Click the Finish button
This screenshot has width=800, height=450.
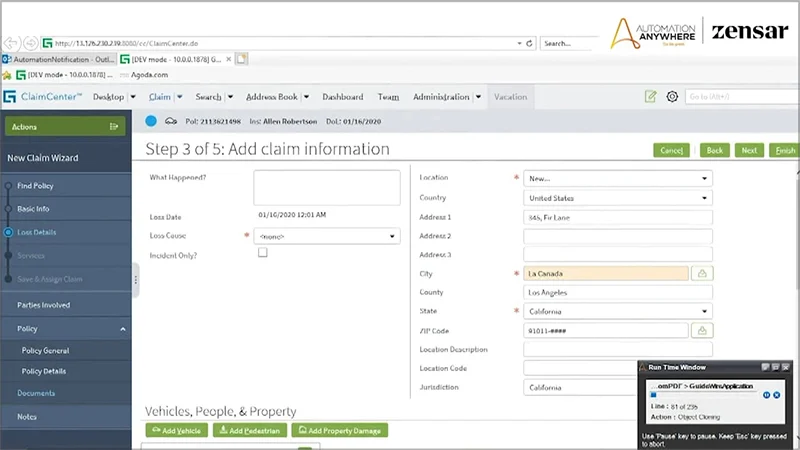(785, 150)
